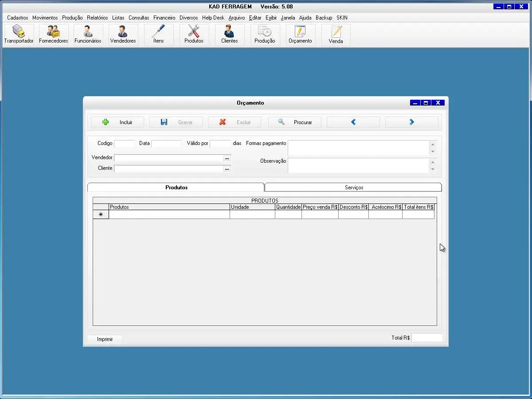Open the Ítens screwdriver icon
Image resolution: width=532 pixels, height=399 pixels.
(x=158, y=35)
